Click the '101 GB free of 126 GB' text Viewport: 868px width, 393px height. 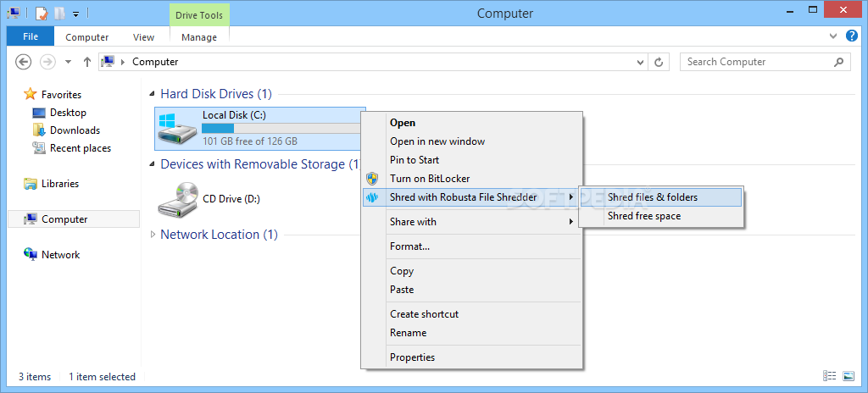[250, 141]
